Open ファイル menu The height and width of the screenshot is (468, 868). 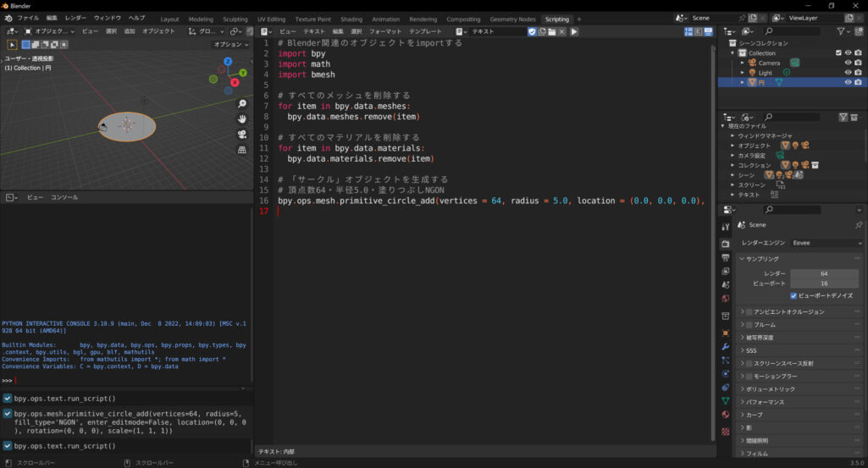28,19
